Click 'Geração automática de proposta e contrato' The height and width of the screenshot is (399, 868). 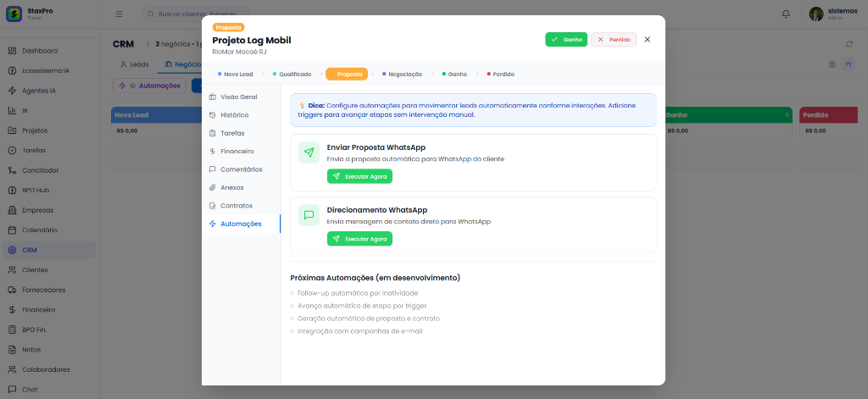pyautogui.click(x=369, y=319)
